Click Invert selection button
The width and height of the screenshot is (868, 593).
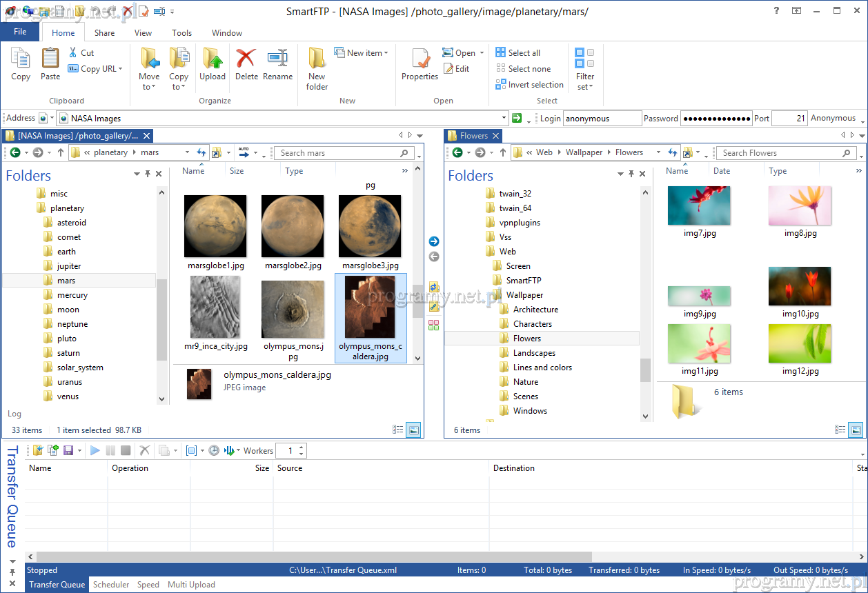point(530,85)
